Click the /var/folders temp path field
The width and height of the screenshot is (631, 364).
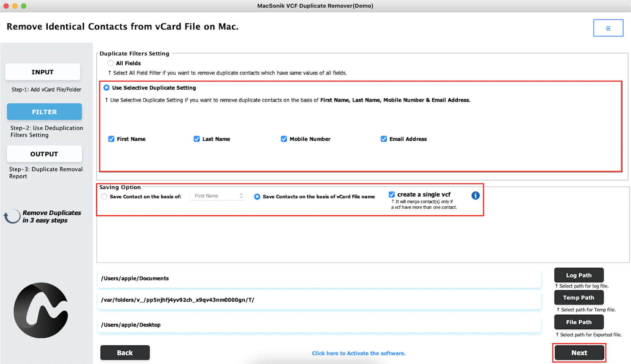319,300
